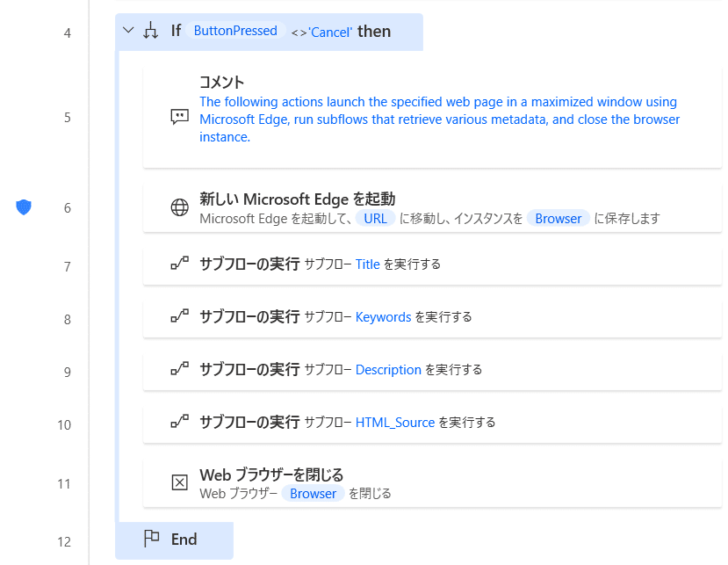Open the Title subflow link
728x565 pixels.
(x=368, y=264)
